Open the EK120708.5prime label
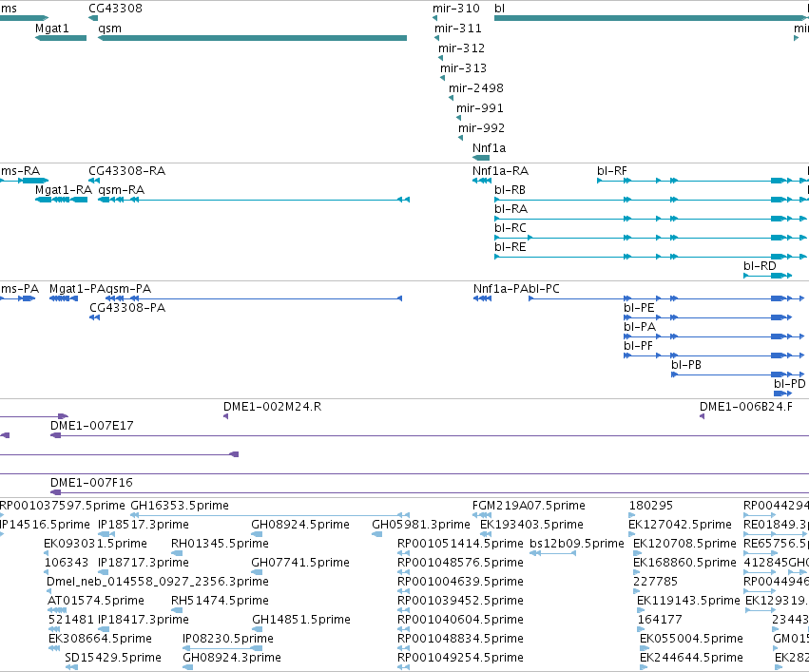This screenshot has height=672, width=809. tap(684, 544)
